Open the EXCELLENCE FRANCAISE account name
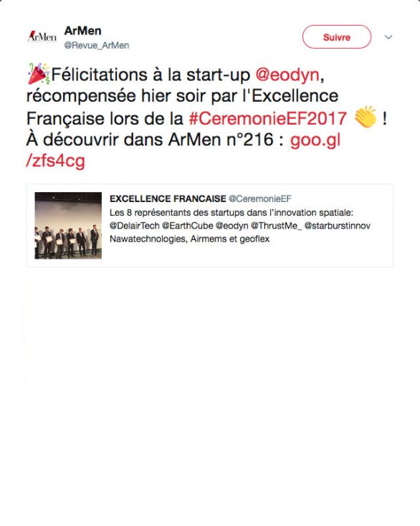The height and width of the screenshot is (526, 420). click(168, 199)
